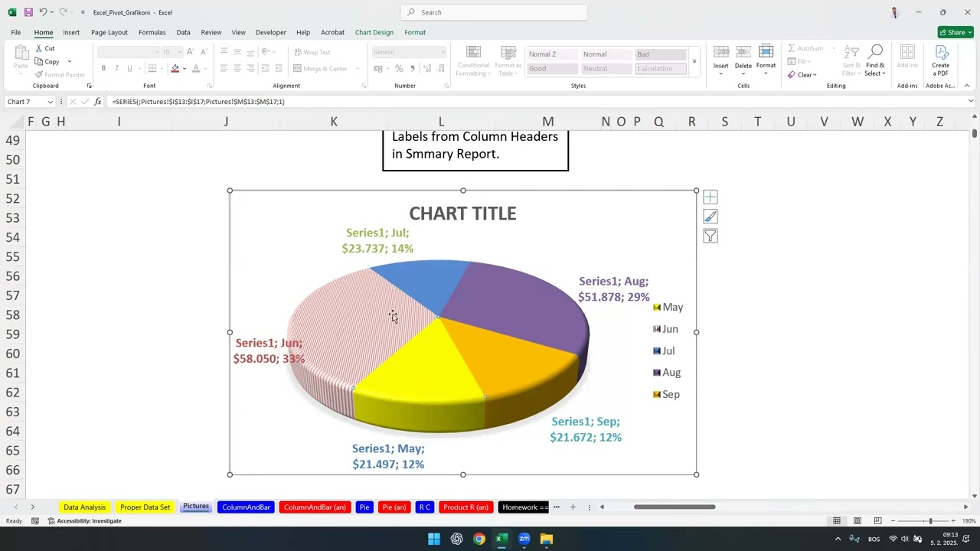Open the File menu
This screenshot has width=980, height=551.
(x=16, y=32)
